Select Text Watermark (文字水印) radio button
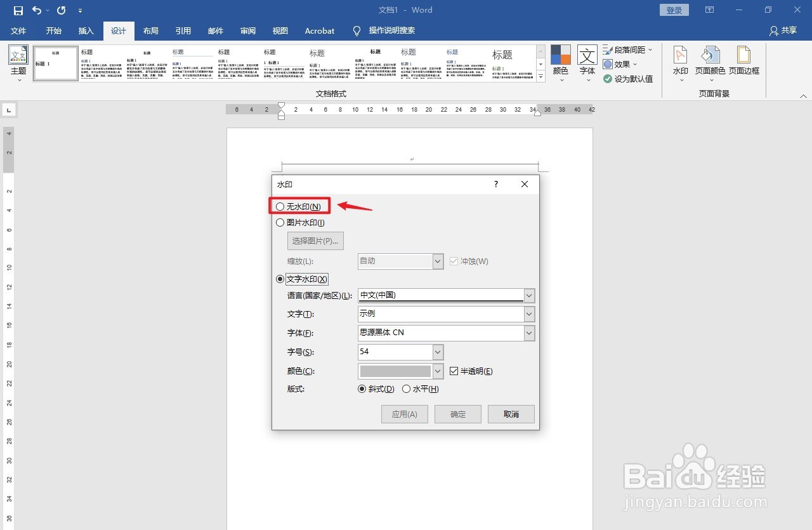This screenshot has width=812, height=530. click(x=280, y=279)
